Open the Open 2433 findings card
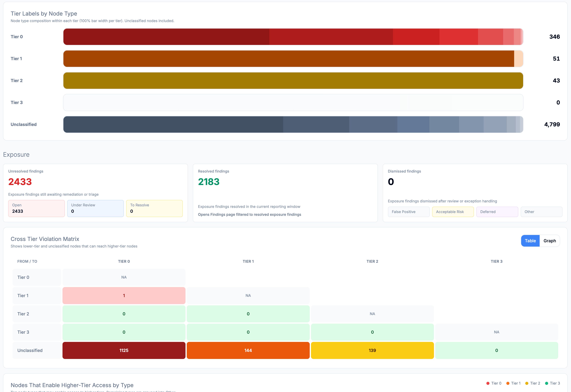Image resolution: width=571 pixels, height=392 pixels. (36, 208)
